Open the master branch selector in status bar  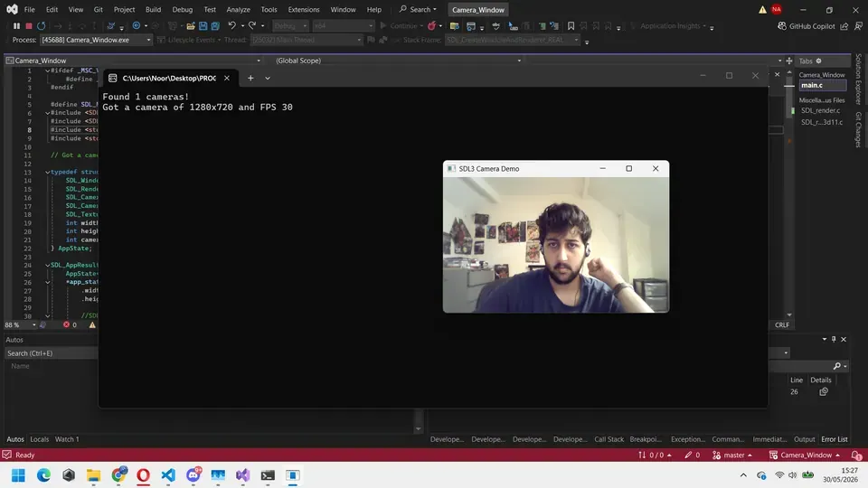[x=733, y=455]
